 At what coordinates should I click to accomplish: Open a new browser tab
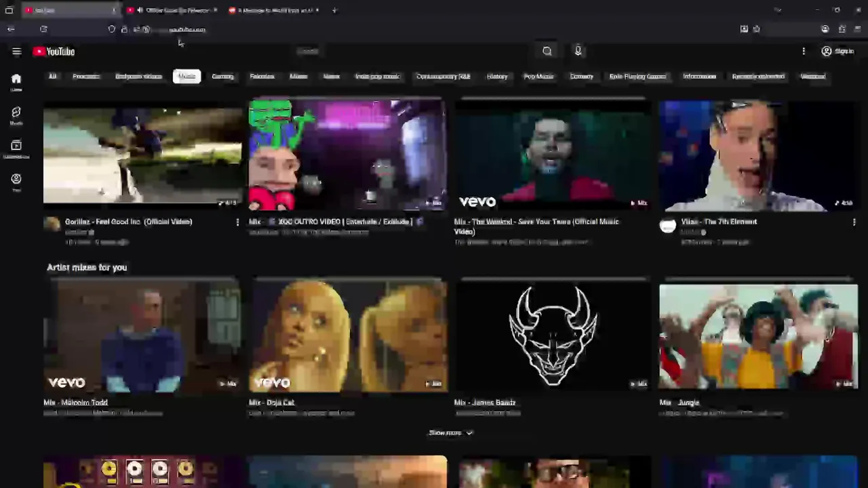[x=334, y=10]
